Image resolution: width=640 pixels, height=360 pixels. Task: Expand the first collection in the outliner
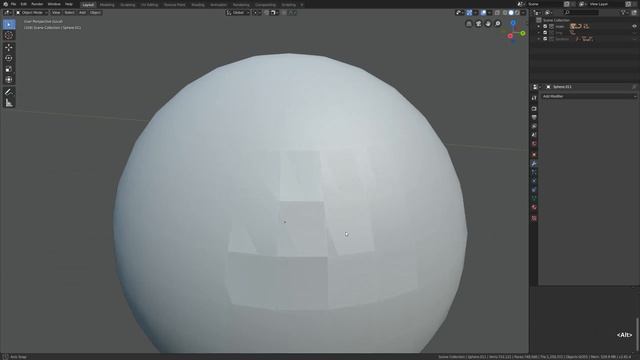click(x=539, y=26)
